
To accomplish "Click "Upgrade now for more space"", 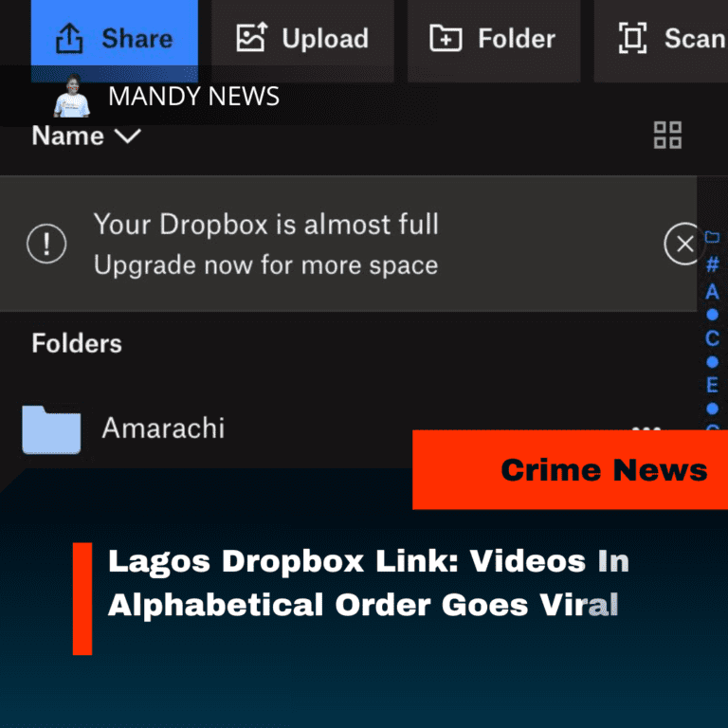I will pyautogui.click(x=265, y=265).
